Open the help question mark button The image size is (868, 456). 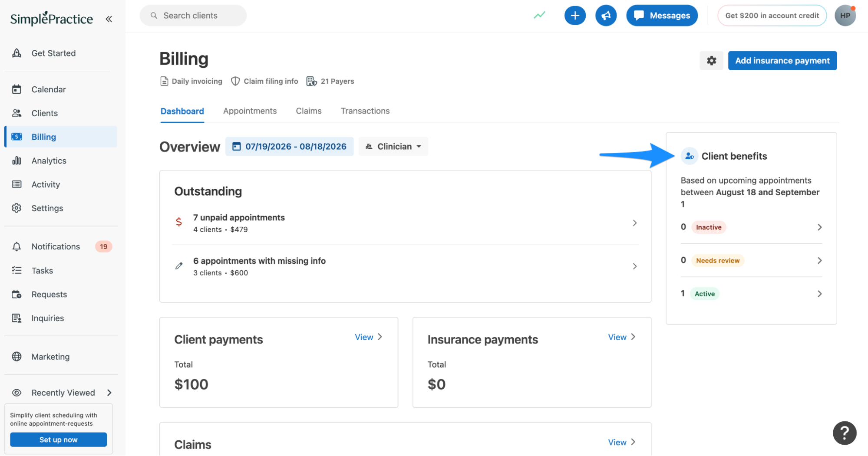tap(844, 433)
